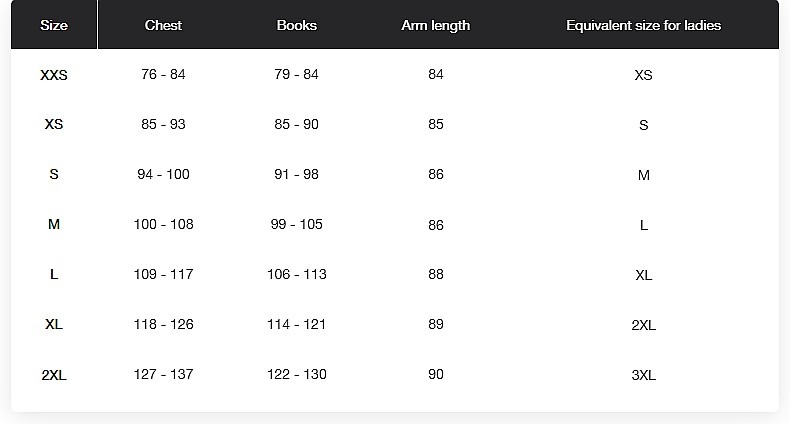
Task: Select the 2XL size row label
Action: click(54, 375)
